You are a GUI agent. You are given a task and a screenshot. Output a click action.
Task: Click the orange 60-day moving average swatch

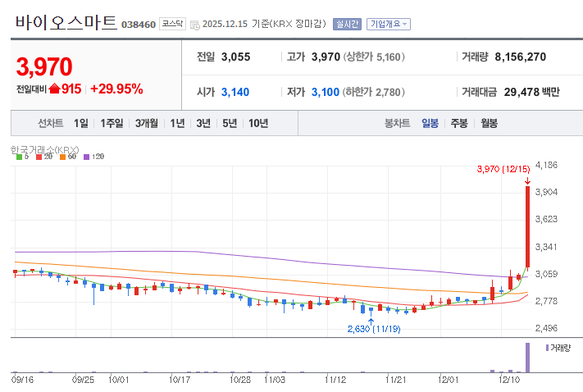pyautogui.click(x=63, y=157)
